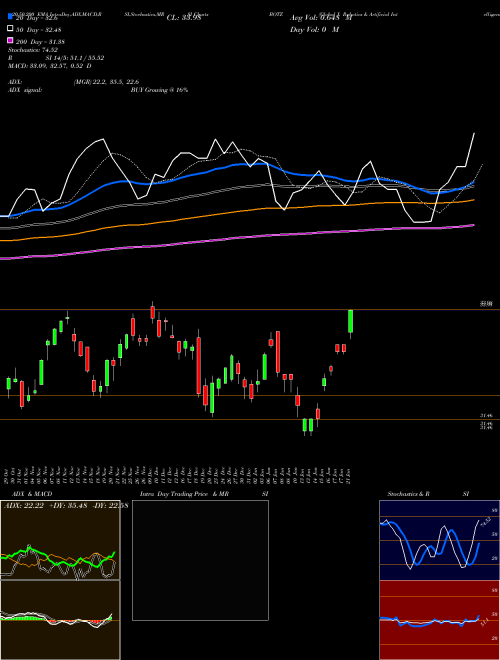The image size is (500, 660).
Task: Click the 'BUY Growing @ 16%' signal text
Action: coord(159,90)
